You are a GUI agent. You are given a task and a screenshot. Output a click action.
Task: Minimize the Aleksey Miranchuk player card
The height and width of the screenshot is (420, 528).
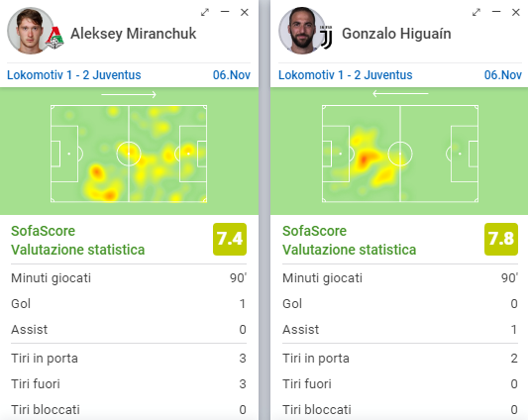coord(225,12)
